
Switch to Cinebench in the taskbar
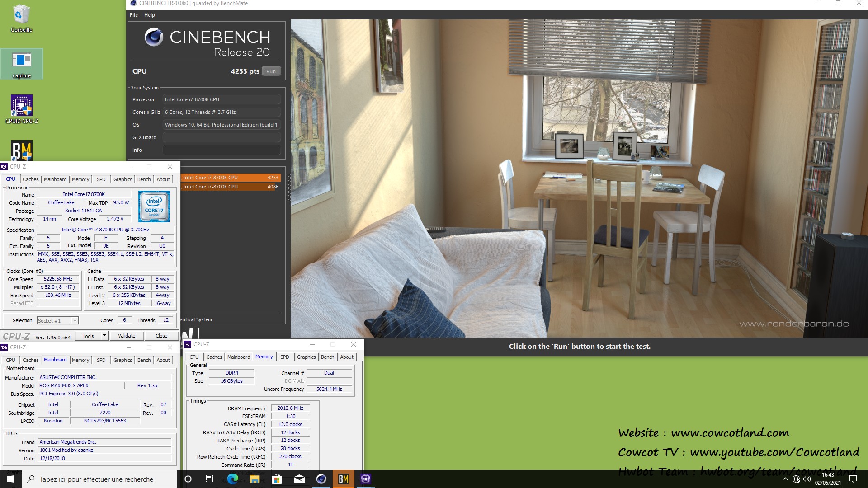click(x=321, y=479)
